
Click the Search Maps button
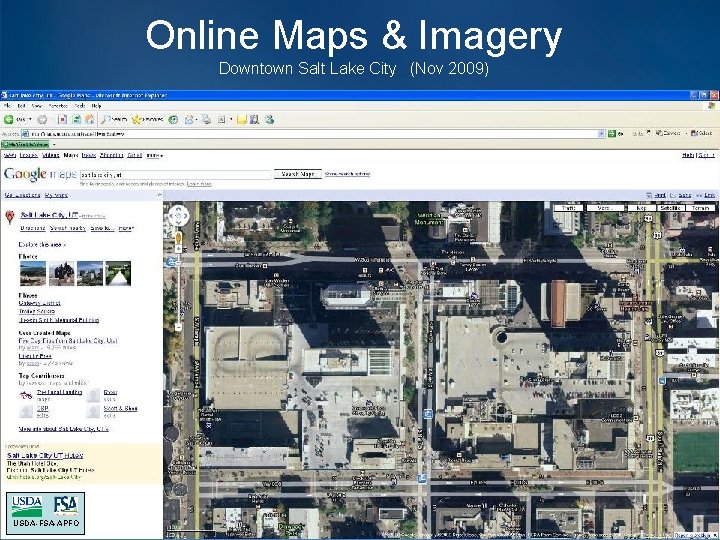[x=298, y=174]
